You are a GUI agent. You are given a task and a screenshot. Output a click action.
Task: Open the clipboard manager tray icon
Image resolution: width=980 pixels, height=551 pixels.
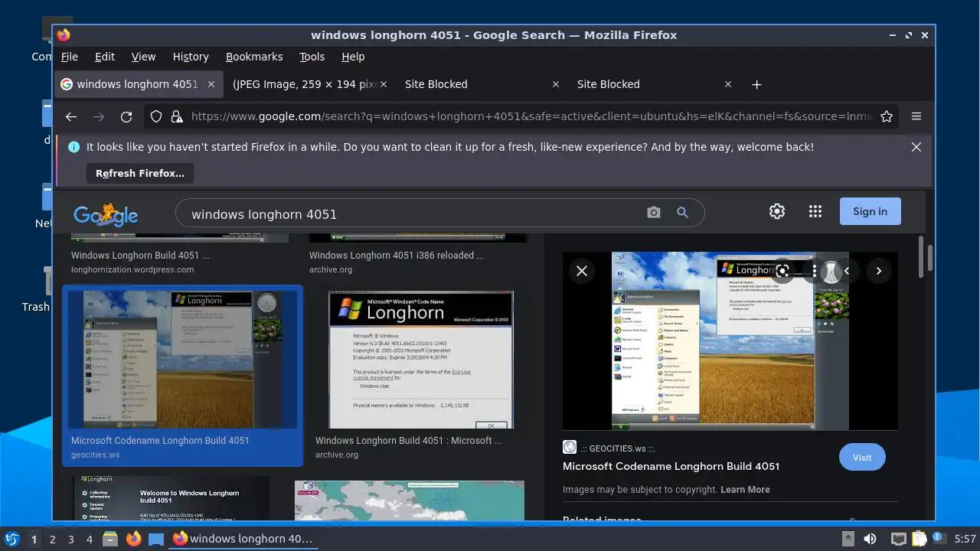coord(919,539)
